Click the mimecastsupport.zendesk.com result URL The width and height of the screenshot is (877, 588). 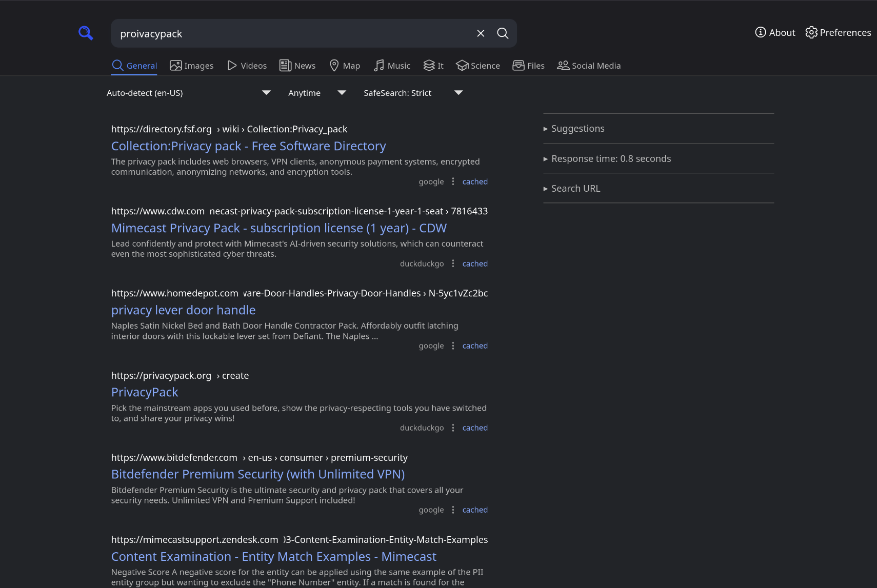tap(300, 540)
